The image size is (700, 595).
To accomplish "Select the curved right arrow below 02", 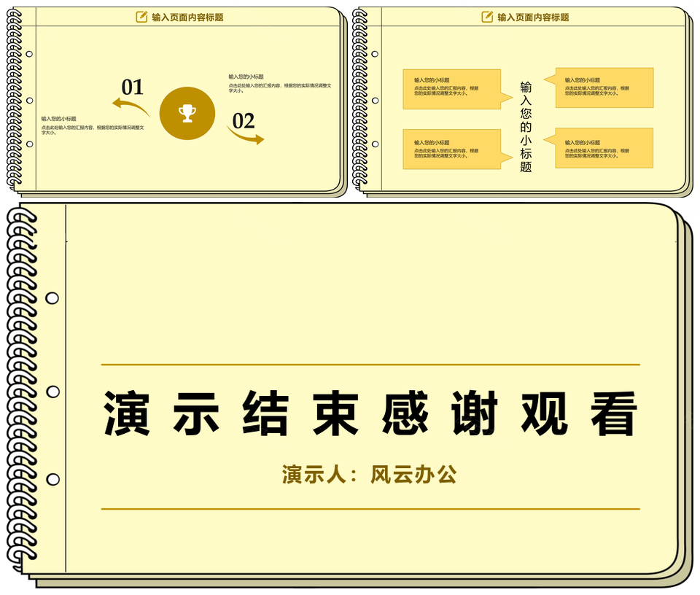I will [246, 136].
